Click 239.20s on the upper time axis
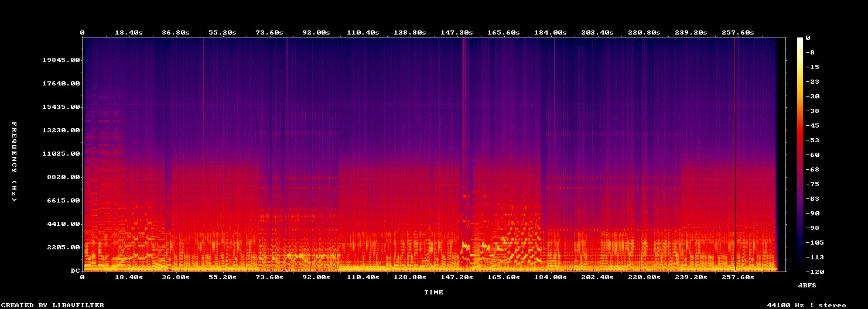The height and width of the screenshot is (309, 868). pyautogui.click(x=691, y=32)
